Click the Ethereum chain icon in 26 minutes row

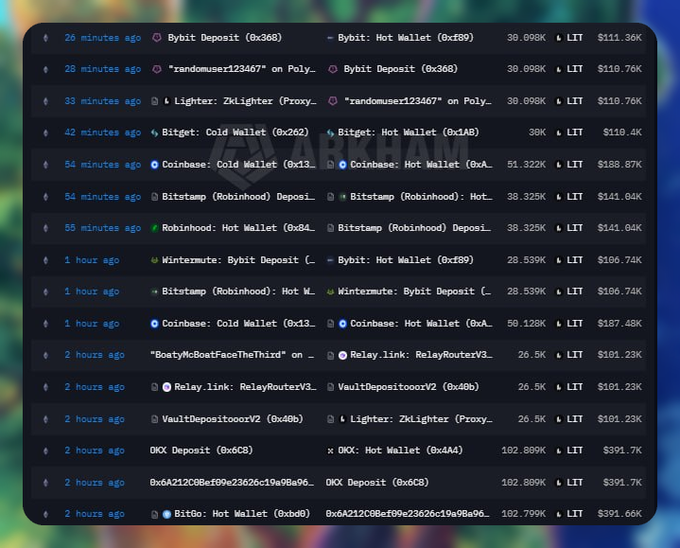pos(46,38)
